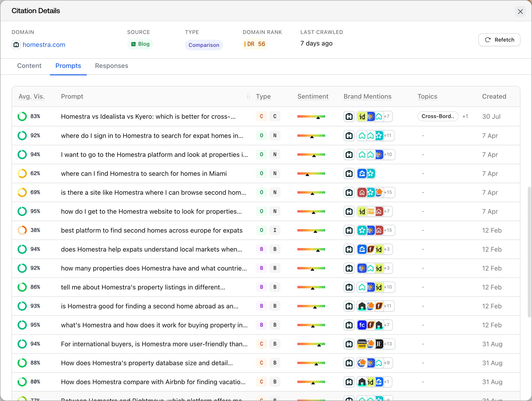The image size is (532, 401).
Task: Open prompt 'is Homestra good for finding a second home'
Action: 150,306
